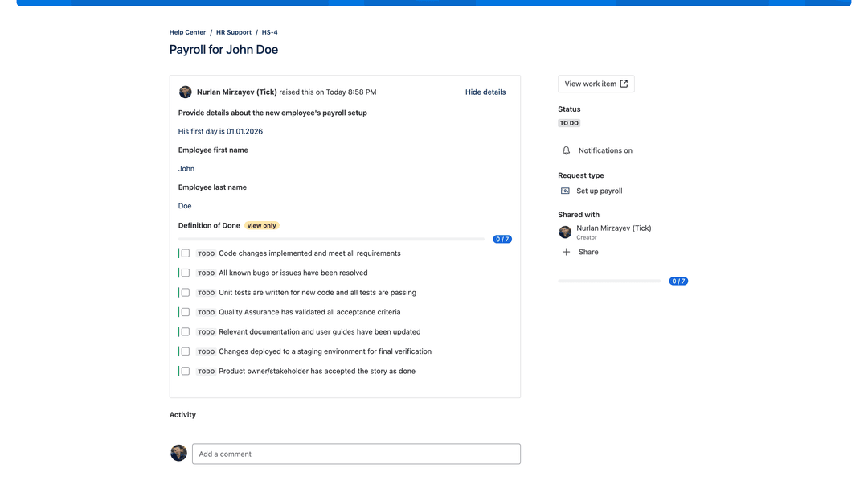Check the Code changes implemented checklist item
Screen dimensions: 868x485
pos(185,253)
